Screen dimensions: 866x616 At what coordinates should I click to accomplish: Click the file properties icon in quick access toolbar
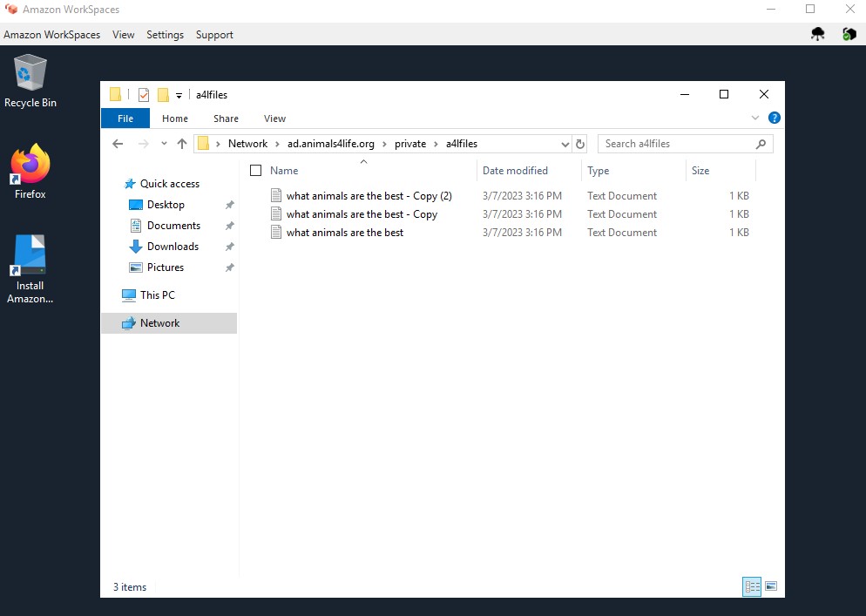point(145,94)
